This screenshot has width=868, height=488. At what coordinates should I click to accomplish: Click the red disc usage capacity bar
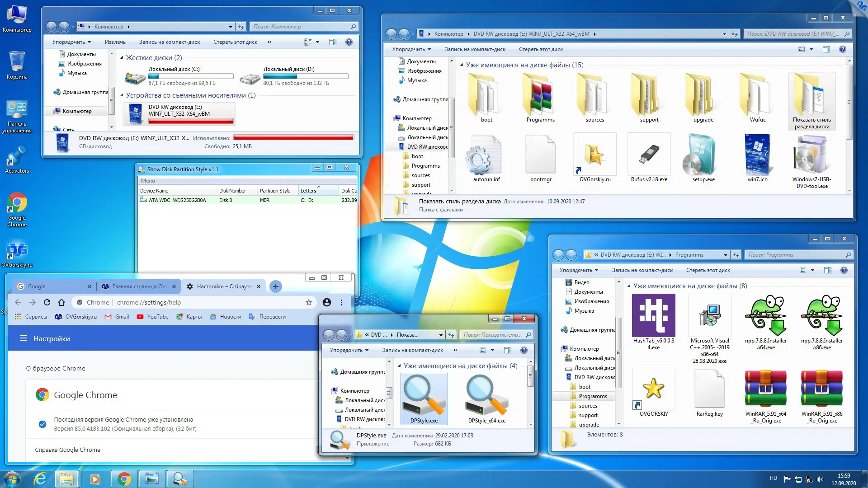(x=294, y=138)
